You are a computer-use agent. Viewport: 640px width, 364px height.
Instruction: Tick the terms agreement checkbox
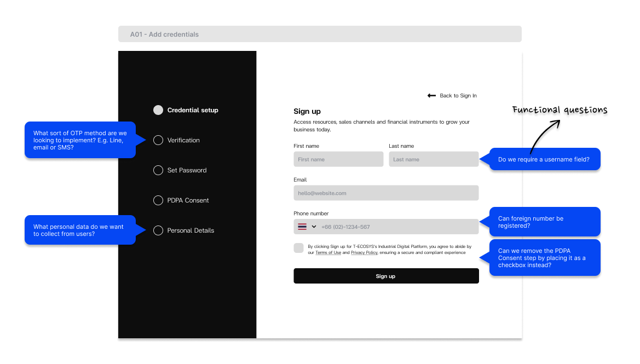(x=298, y=248)
